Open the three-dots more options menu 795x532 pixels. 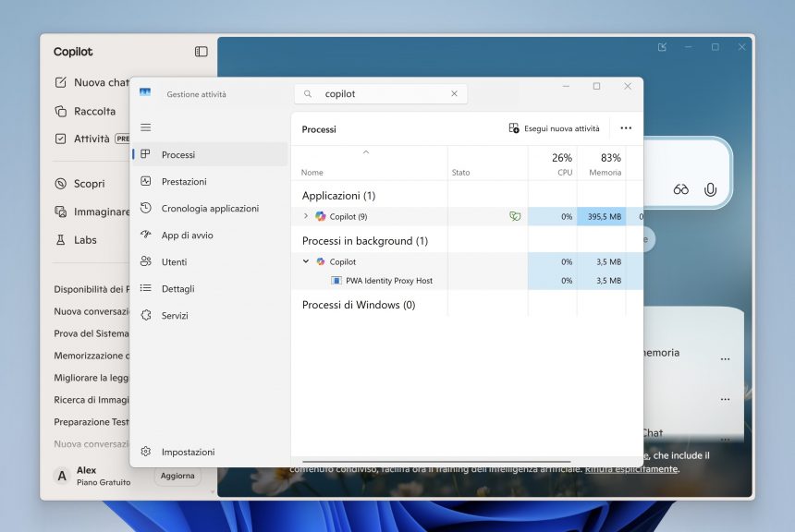pyautogui.click(x=626, y=128)
